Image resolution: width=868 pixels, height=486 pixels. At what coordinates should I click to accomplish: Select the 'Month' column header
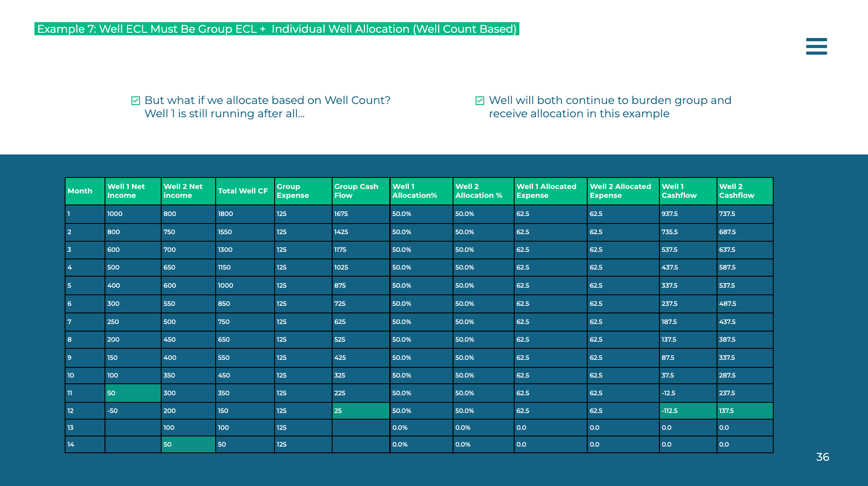click(x=85, y=191)
